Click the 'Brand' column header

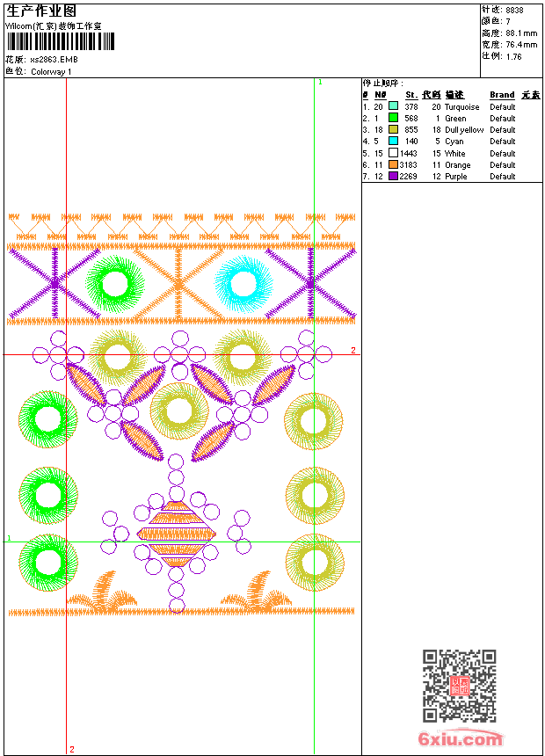[x=502, y=95]
